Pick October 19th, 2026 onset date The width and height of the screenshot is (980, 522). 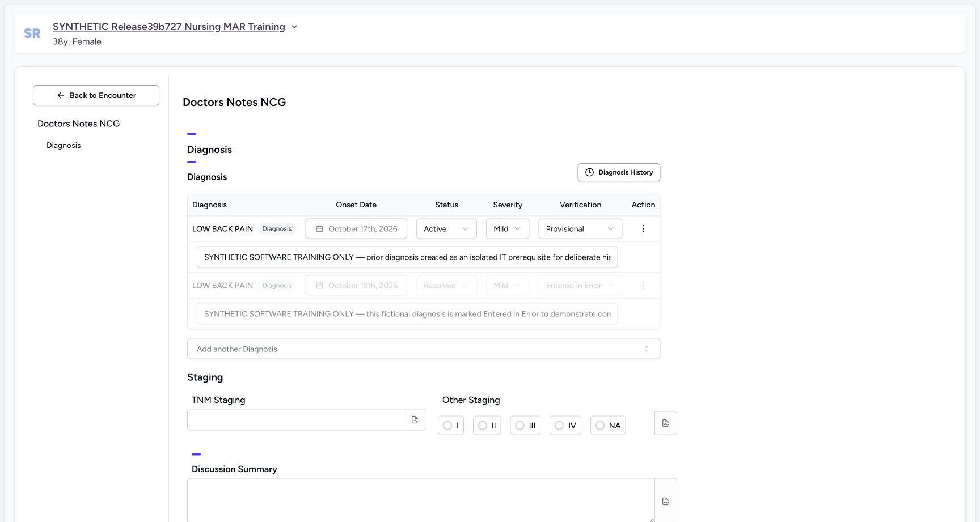pos(356,286)
